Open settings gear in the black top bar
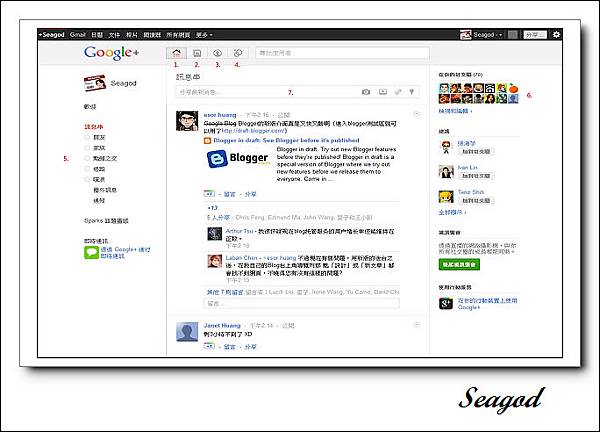Screen dimensions: 600x432 (x=556, y=34)
